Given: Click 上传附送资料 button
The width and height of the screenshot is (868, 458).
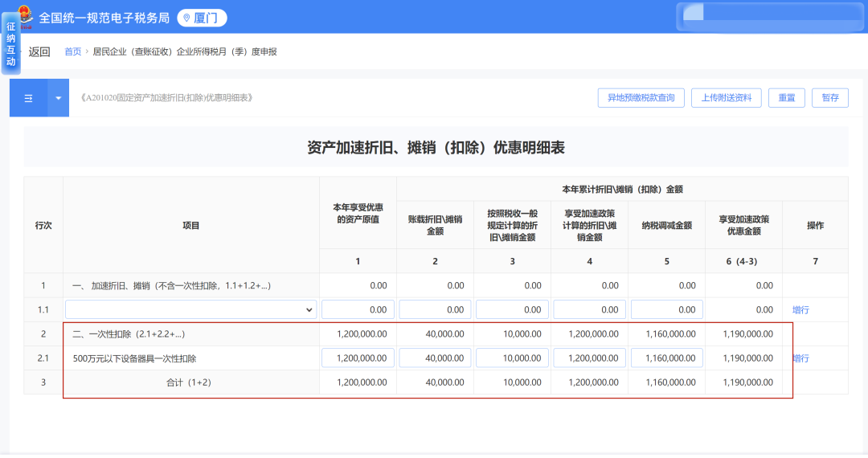Looking at the screenshot, I should [x=726, y=98].
